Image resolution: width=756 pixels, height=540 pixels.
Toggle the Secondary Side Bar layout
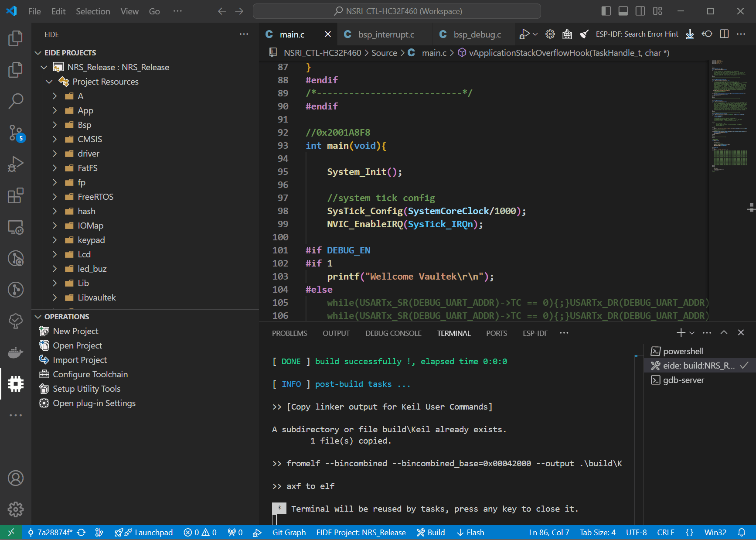pyautogui.click(x=640, y=11)
